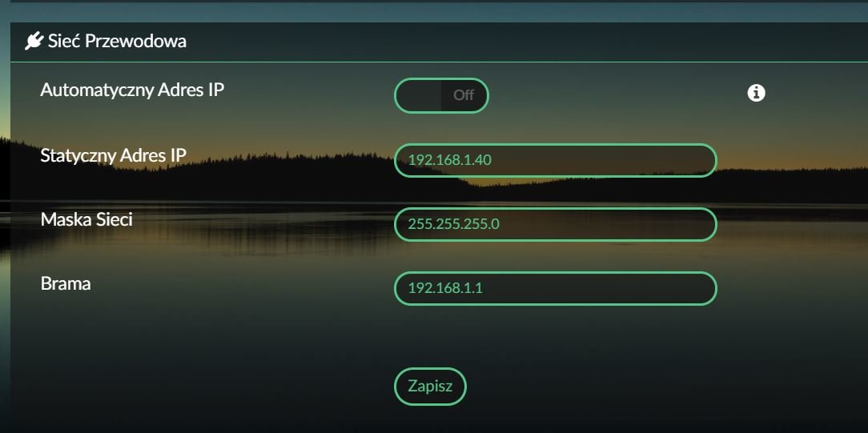Image resolution: width=868 pixels, height=433 pixels.
Task: Click the Automatyczny Adres IP label
Action: 132,90
